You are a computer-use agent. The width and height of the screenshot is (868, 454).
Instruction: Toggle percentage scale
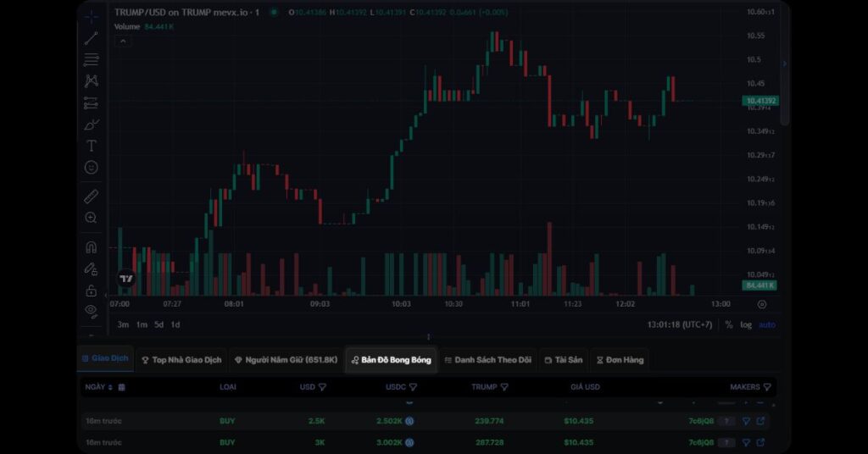point(729,324)
